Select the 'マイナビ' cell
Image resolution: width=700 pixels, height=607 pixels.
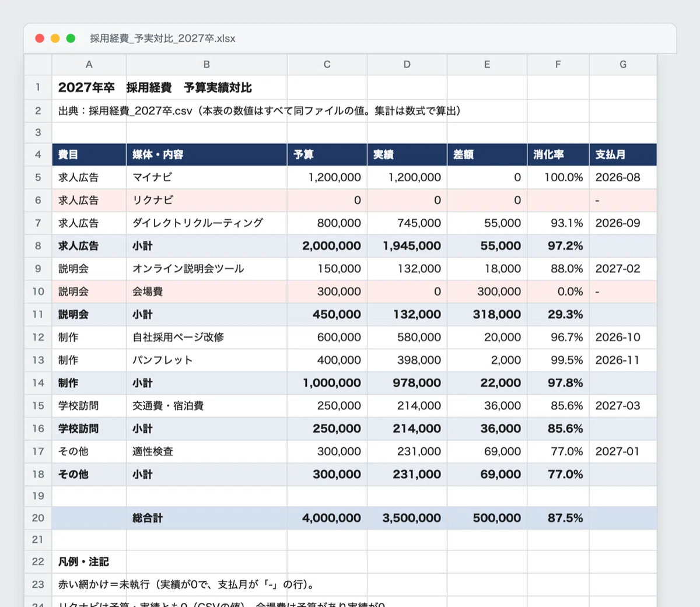[x=206, y=177]
